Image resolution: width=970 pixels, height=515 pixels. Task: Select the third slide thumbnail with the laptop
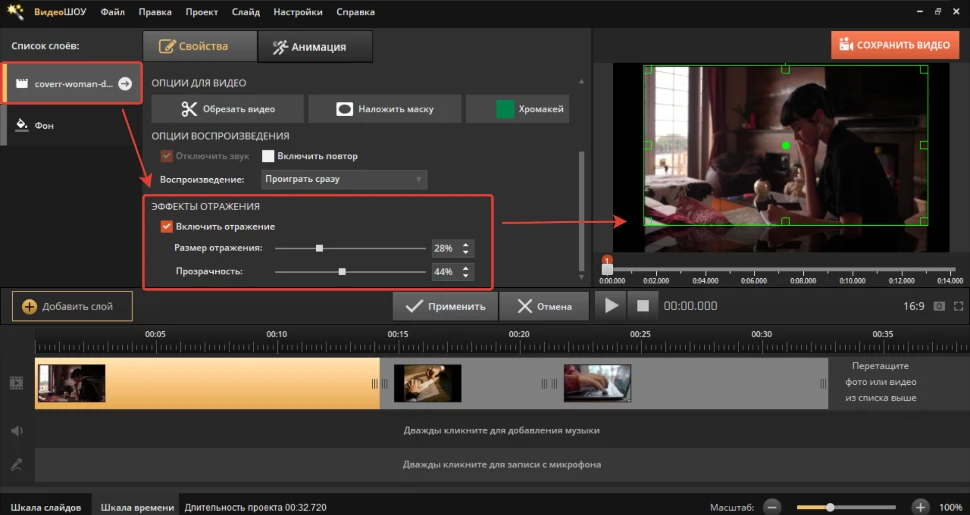click(597, 383)
